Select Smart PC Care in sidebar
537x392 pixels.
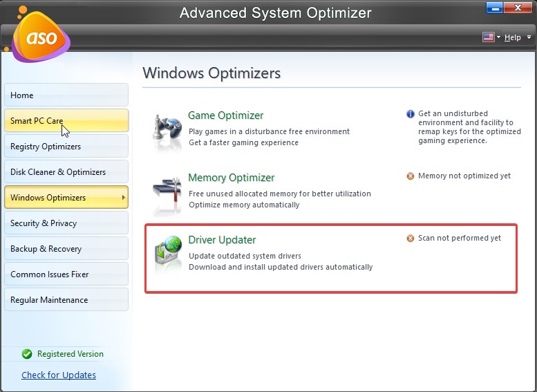coord(66,120)
